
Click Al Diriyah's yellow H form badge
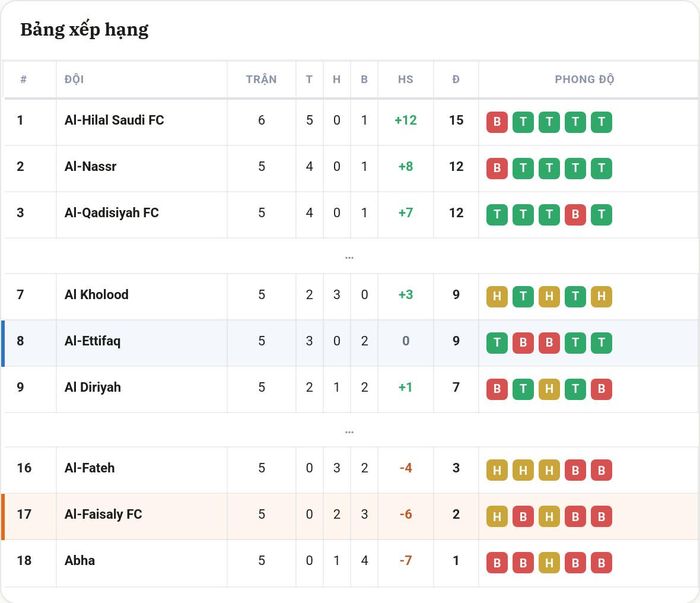pos(549,389)
